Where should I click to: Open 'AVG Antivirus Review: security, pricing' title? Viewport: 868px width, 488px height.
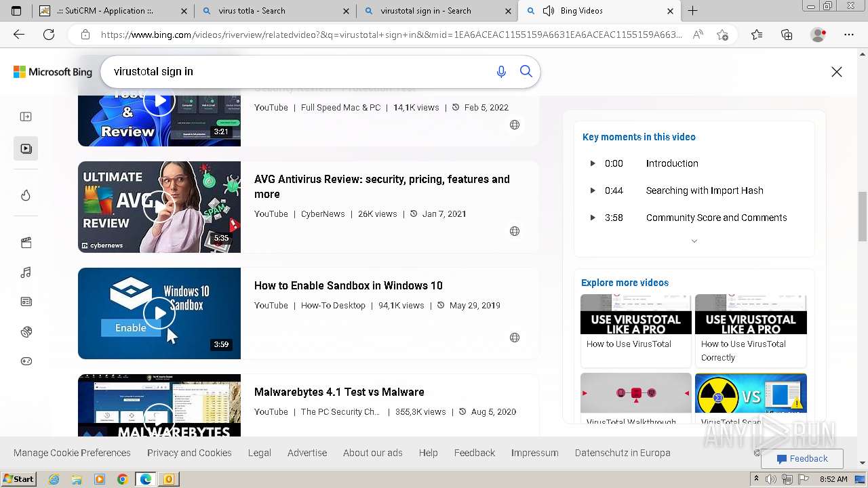point(382,186)
